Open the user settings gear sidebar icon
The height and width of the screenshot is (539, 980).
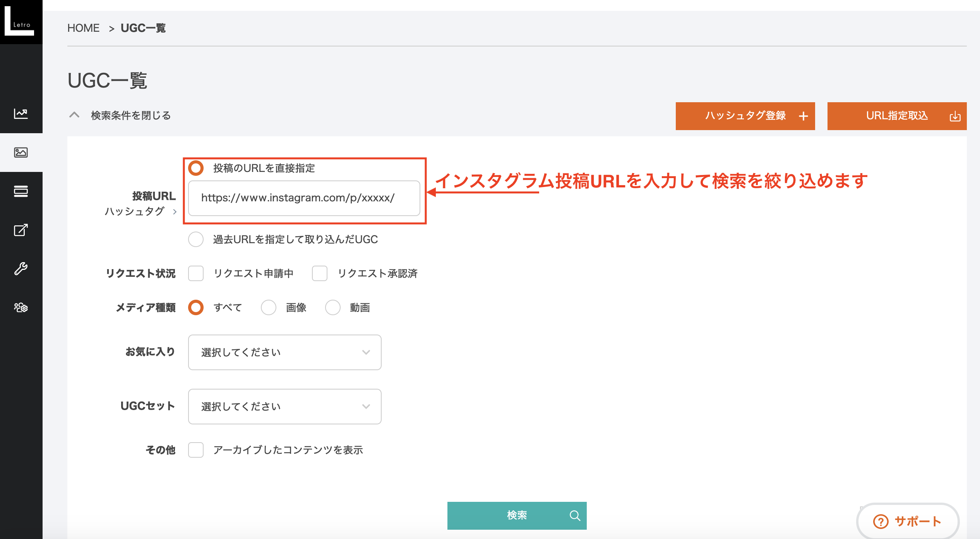click(21, 307)
